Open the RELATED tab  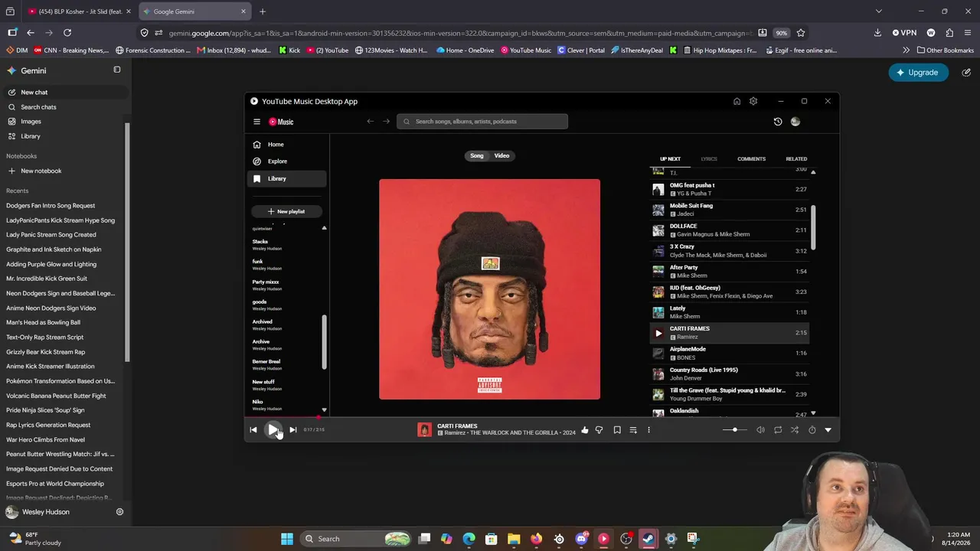(x=796, y=159)
